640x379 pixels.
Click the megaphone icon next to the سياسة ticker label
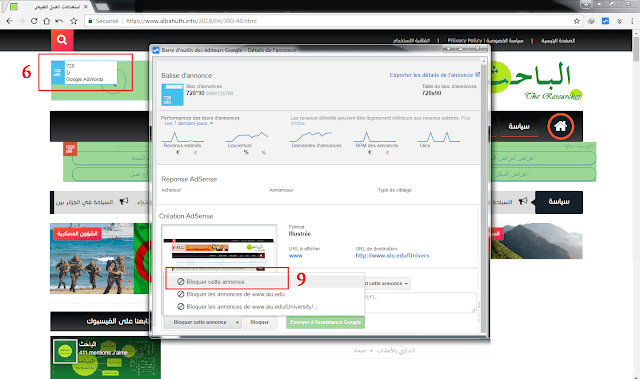click(523, 202)
